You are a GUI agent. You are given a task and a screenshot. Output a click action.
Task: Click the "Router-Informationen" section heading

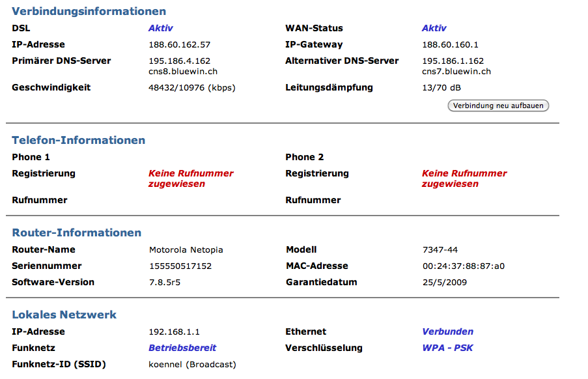[x=77, y=232]
